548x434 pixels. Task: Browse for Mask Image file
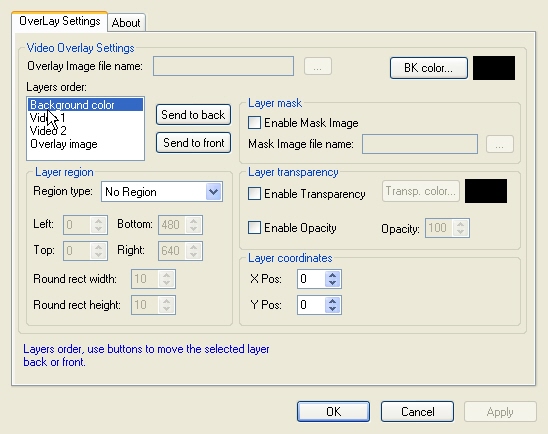pyautogui.click(x=500, y=144)
